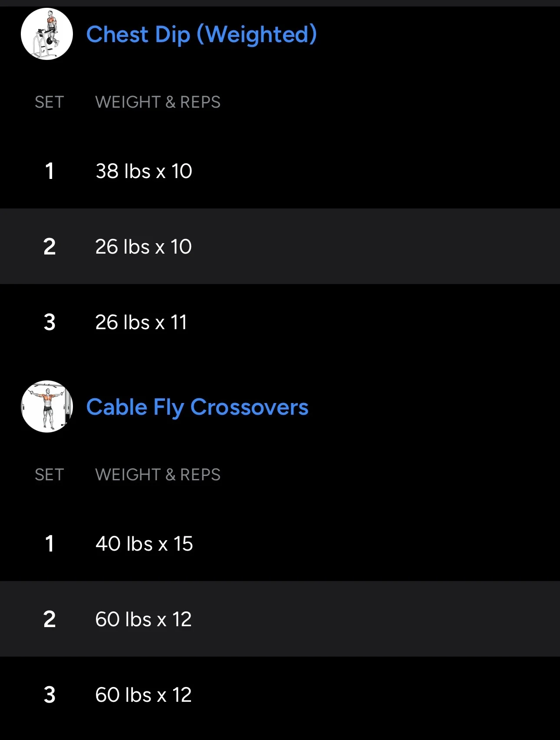
Task: Select 60 lbs x 12 in Cable Fly set 2
Action: click(x=143, y=619)
